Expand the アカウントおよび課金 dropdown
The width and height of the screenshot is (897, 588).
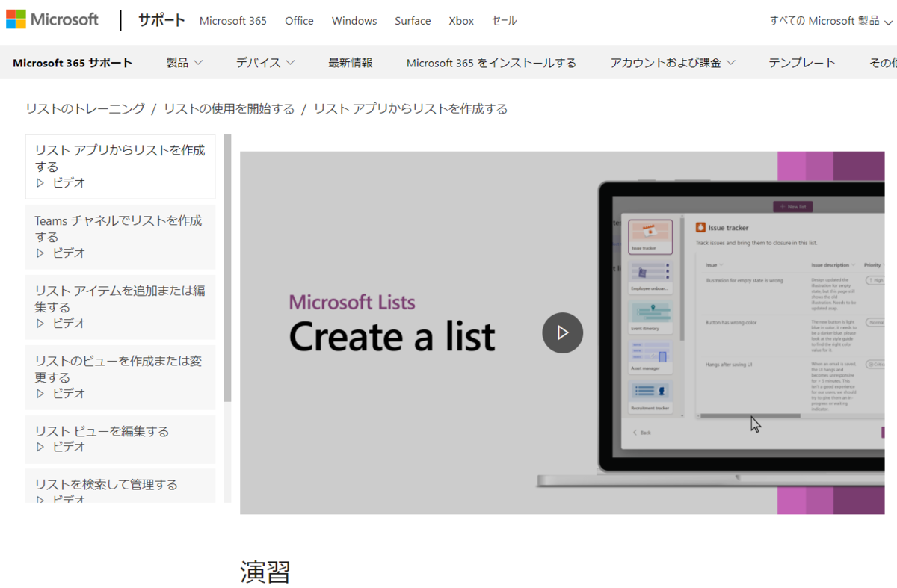(671, 63)
